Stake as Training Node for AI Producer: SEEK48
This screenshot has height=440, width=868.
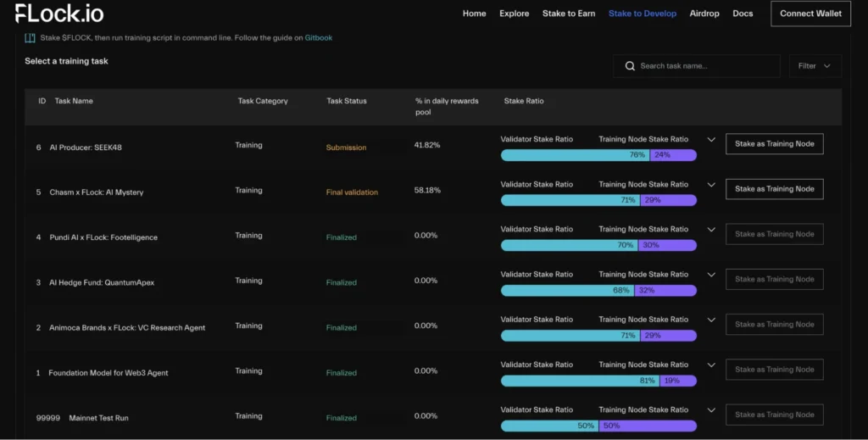(x=774, y=144)
